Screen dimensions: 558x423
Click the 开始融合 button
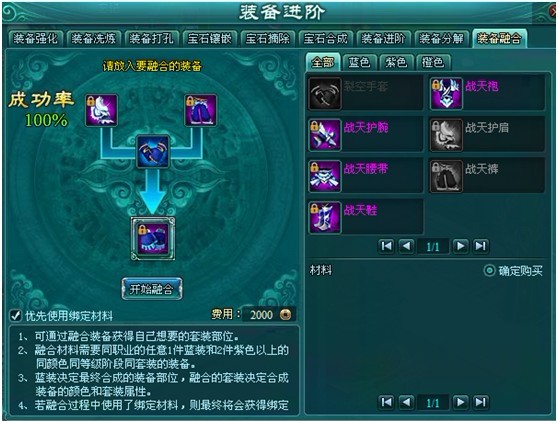(152, 289)
